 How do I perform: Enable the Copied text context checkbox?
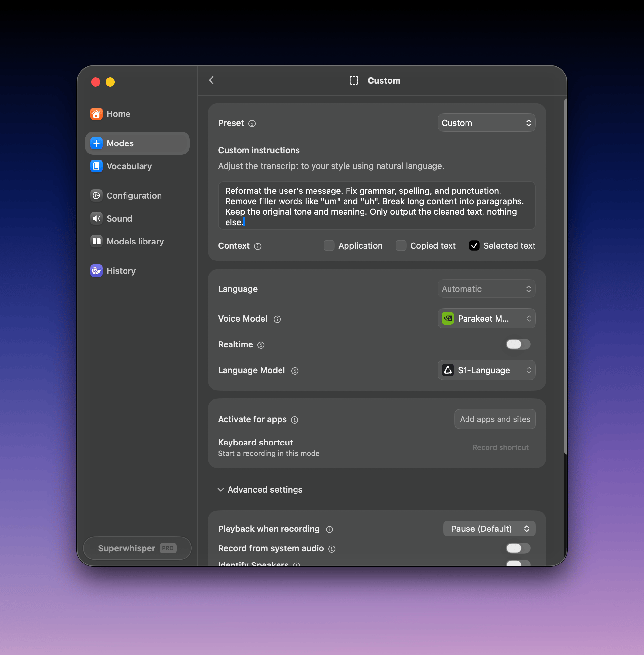pos(401,246)
